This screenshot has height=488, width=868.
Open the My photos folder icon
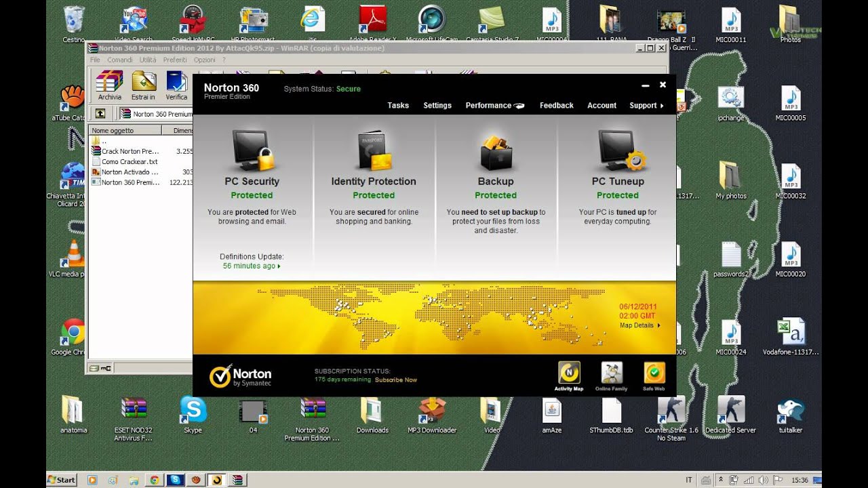tap(730, 180)
